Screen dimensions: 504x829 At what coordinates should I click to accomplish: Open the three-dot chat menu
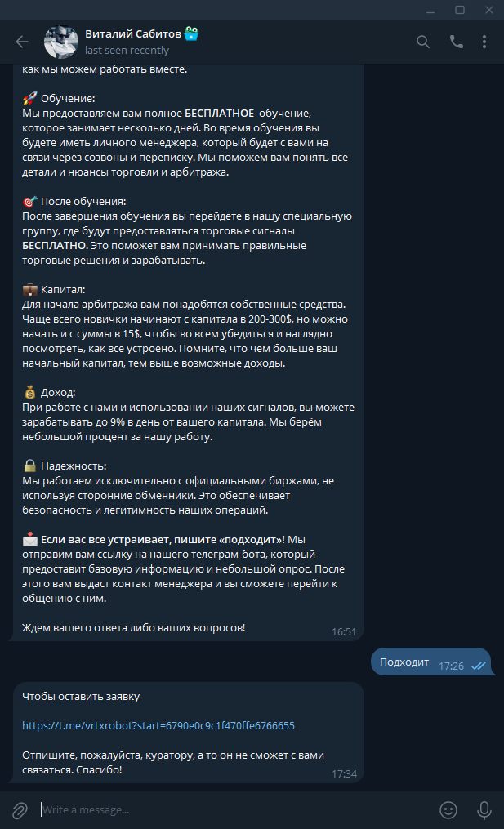click(x=484, y=42)
